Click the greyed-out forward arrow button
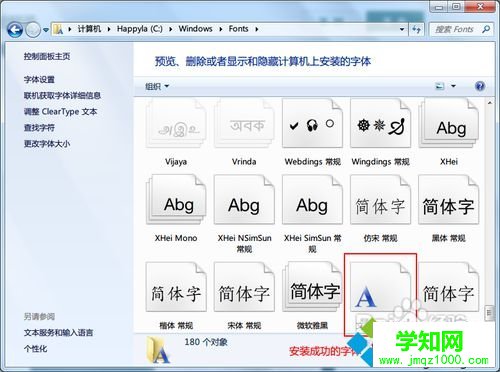 33,30
